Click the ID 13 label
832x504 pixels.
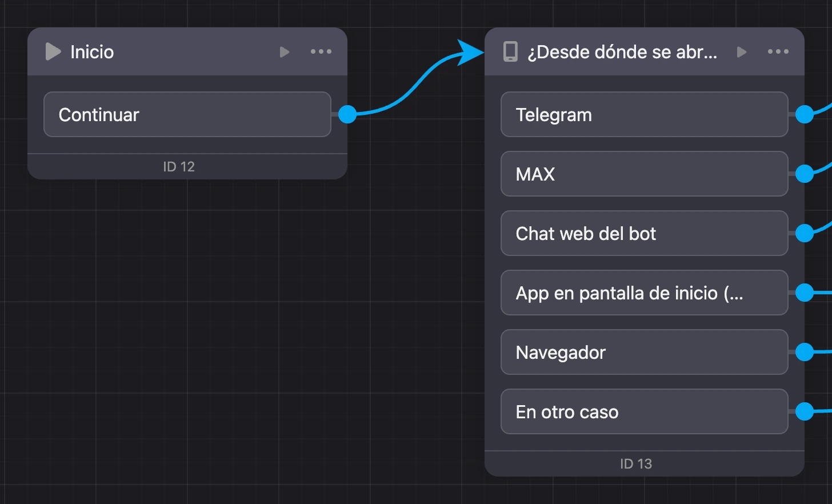pyautogui.click(x=636, y=464)
